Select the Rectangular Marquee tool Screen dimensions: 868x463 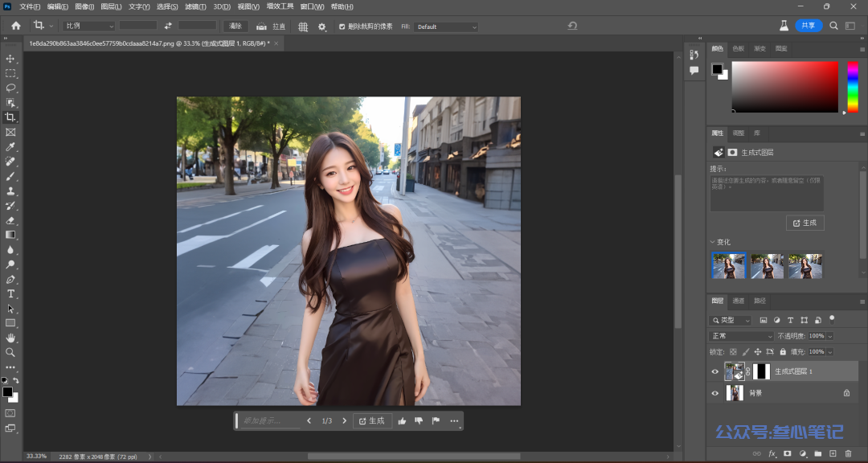coord(10,73)
